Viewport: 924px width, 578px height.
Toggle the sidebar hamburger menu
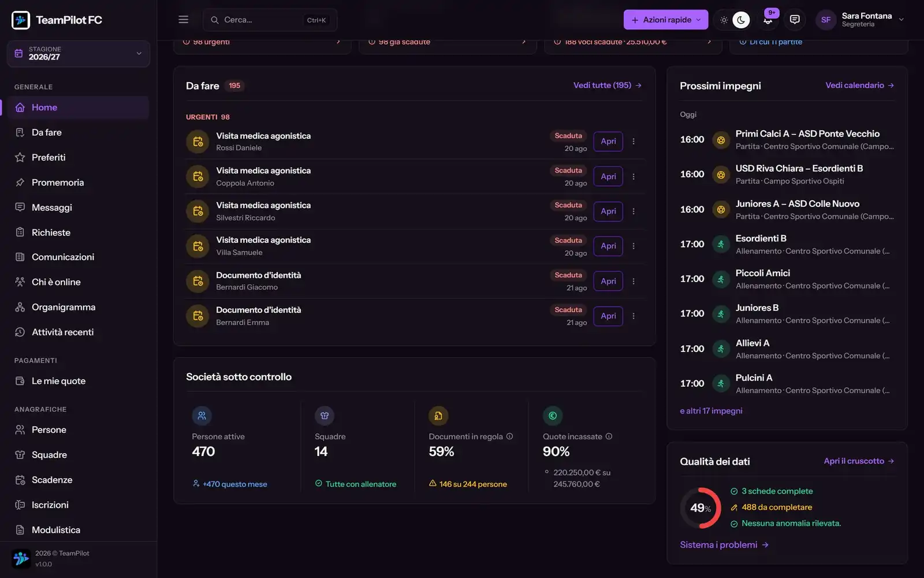click(x=183, y=20)
